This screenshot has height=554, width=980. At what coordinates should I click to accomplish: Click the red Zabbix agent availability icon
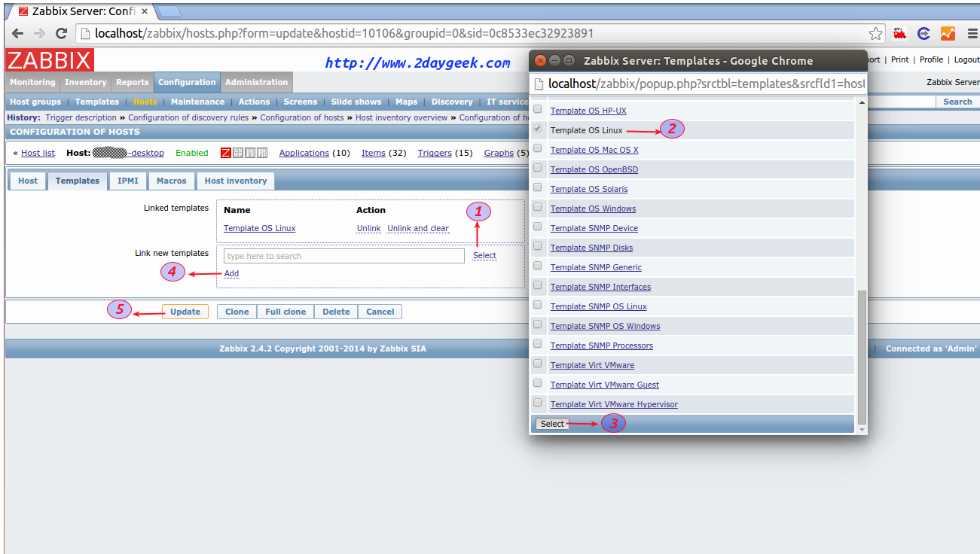(x=226, y=153)
